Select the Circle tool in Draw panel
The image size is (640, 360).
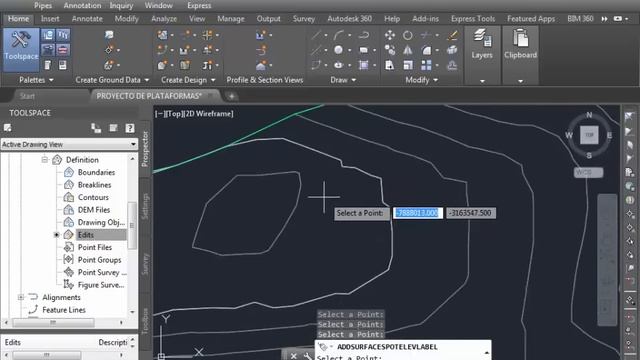point(338,50)
